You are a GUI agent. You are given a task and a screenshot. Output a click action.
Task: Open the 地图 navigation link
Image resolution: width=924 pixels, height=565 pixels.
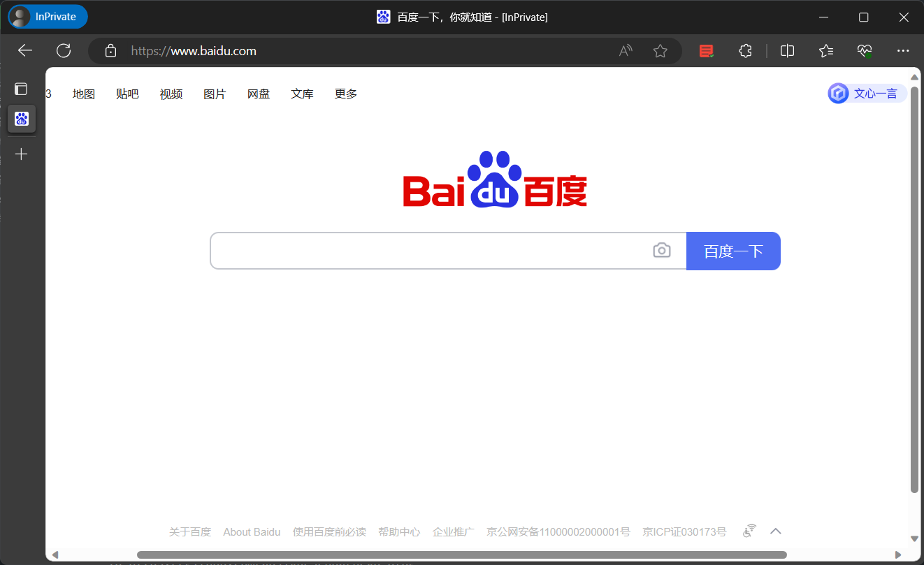[83, 94]
